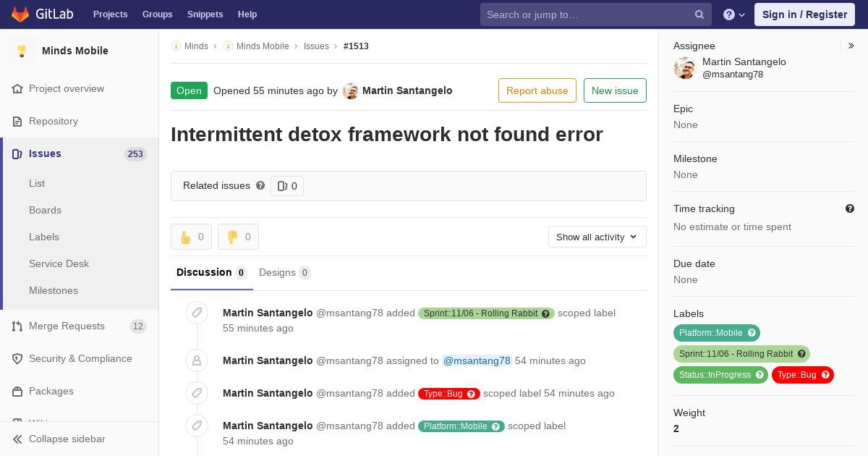The image size is (868, 456).
Task: Open the Merge Requests sidebar icon
Action: [x=17, y=326]
